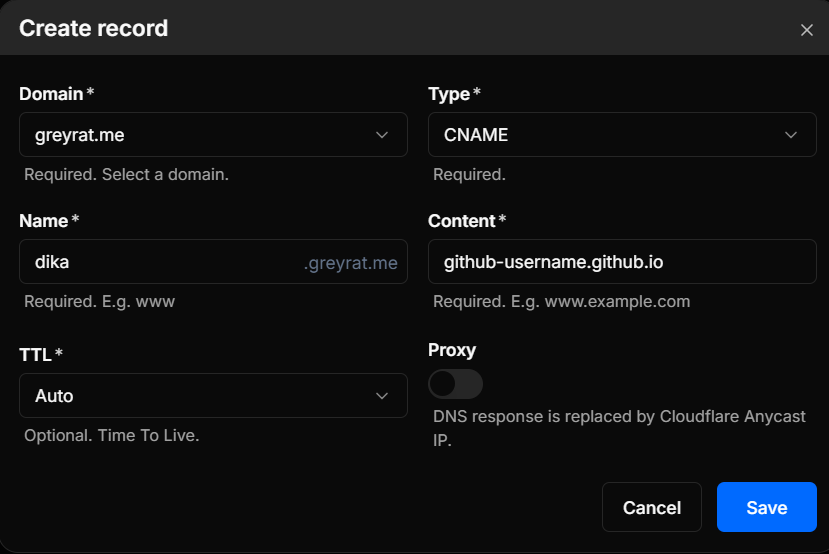829x554 pixels.
Task: Click the Content field label
Action: click(x=462, y=221)
